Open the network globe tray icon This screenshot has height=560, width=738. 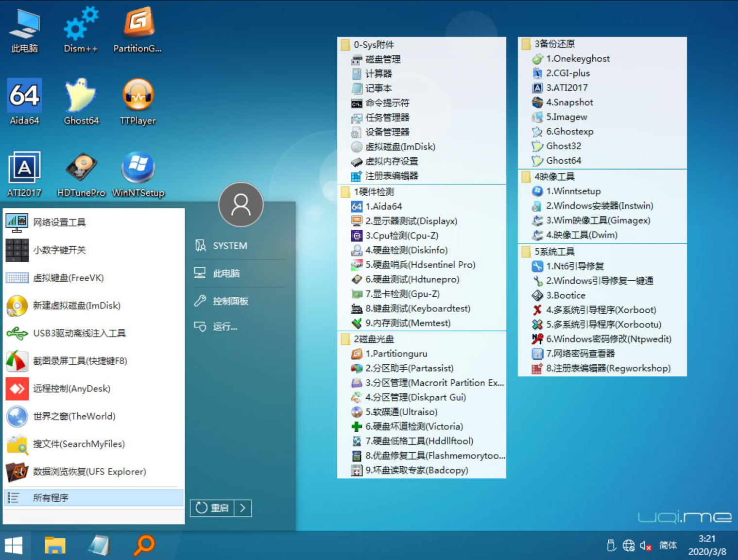pyautogui.click(x=628, y=546)
